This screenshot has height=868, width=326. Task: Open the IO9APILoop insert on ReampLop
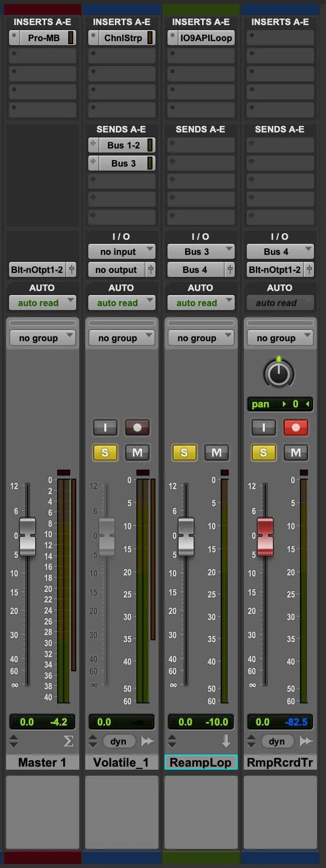[206, 38]
